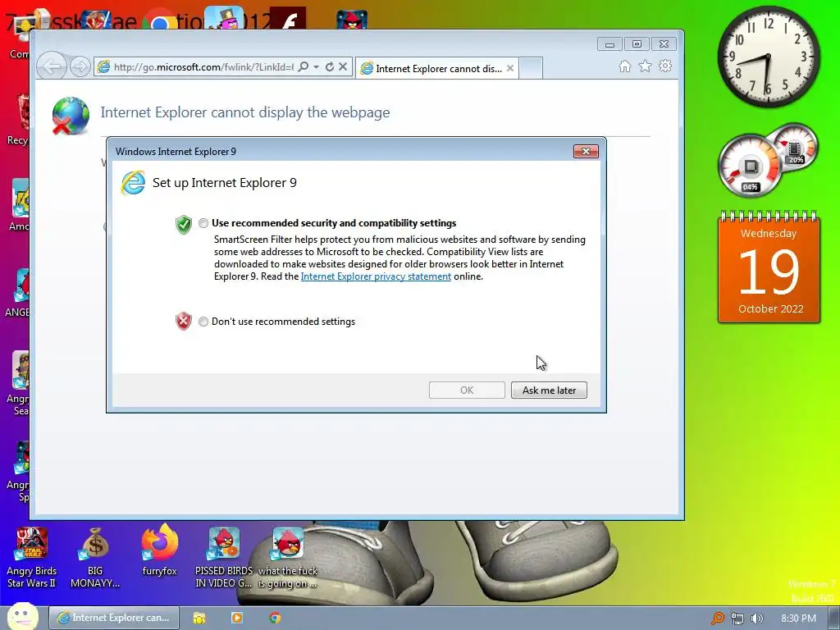The width and height of the screenshot is (840, 630).
Task: Select Use recommended security and compatibility settings
Action: [x=203, y=223]
